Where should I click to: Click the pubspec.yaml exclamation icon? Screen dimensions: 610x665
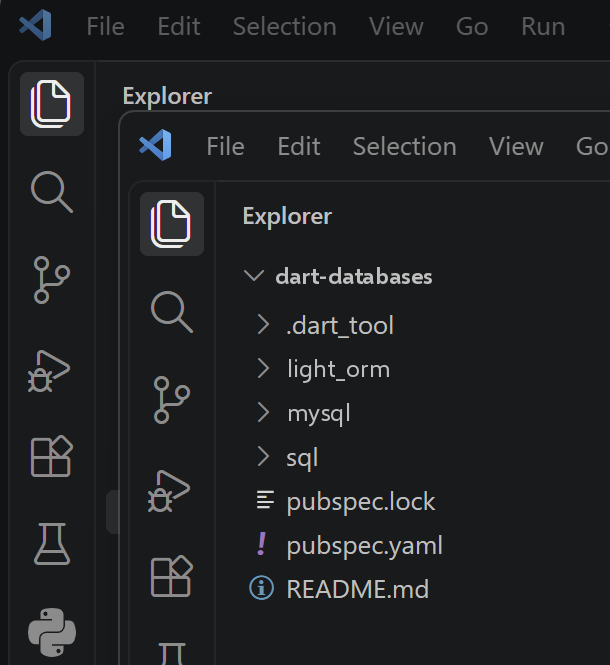pos(262,544)
